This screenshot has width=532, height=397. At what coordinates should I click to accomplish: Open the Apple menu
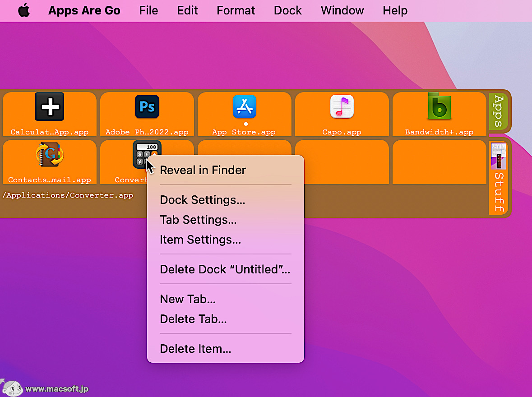(24, 10)
